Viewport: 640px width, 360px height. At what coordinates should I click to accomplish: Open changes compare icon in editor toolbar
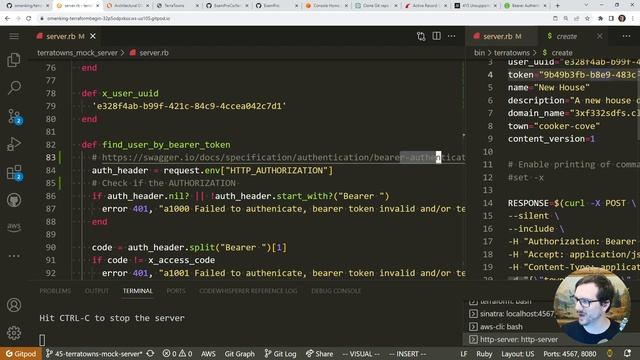421,36
